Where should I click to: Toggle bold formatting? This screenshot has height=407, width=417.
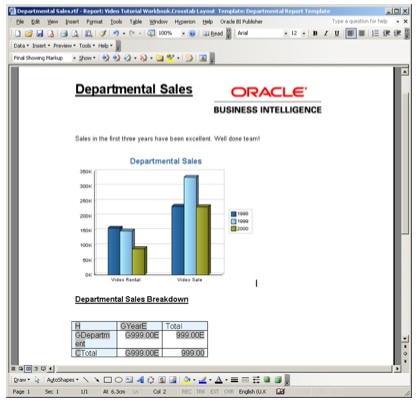tap(315, 33)
